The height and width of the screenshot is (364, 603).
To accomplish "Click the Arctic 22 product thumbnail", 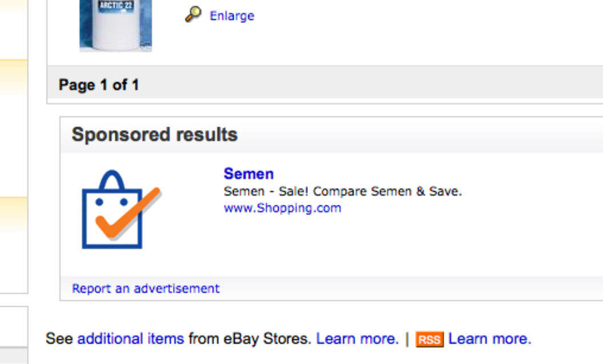I will point(116,25).
